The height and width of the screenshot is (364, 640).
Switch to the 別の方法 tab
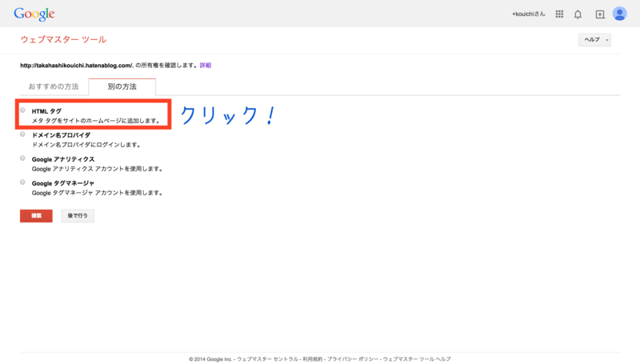tap(122, 86)
